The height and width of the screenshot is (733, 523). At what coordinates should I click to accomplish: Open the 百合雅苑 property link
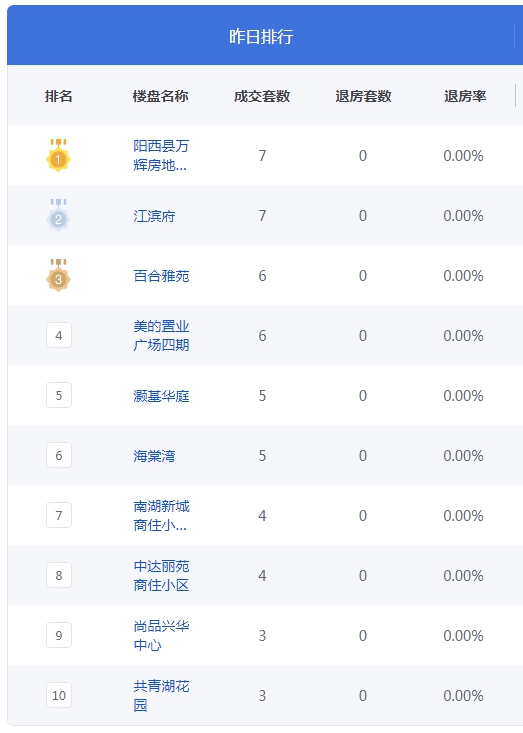161,276
